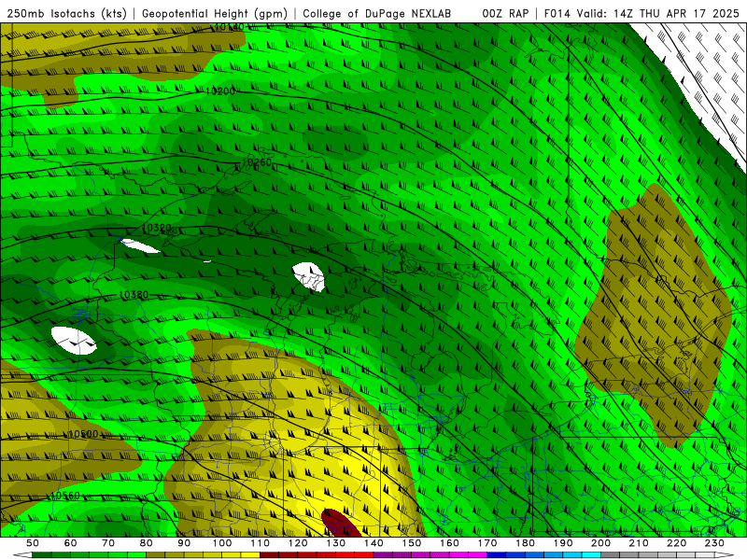Click the colorbar label 160
Screen dimensions: 747x560
click(x=449, y=543)
